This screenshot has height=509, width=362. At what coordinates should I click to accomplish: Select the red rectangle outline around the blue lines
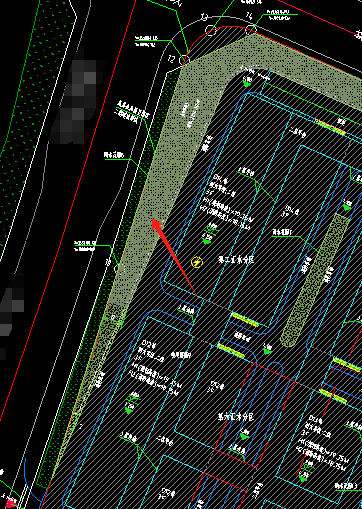coord(255,415)
